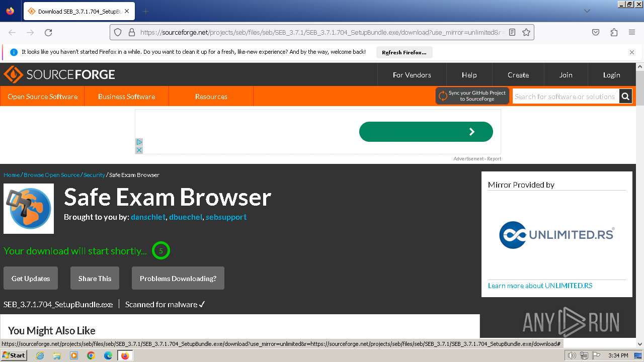Open Security breadcrumb link

(x=94, y=175)
